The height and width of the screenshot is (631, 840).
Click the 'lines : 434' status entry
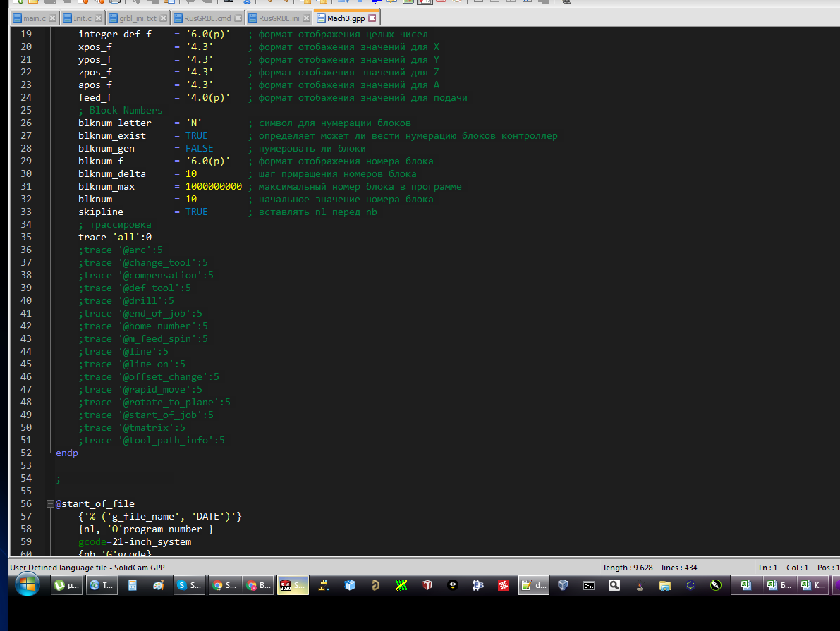click(679, 568)
